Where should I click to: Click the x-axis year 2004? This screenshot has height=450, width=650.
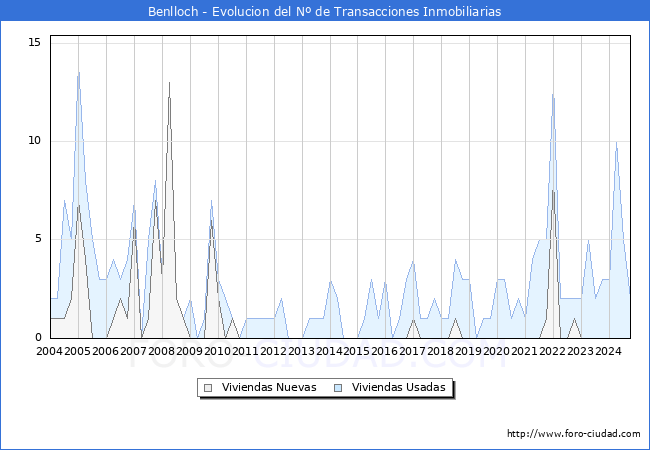(49, 351)
